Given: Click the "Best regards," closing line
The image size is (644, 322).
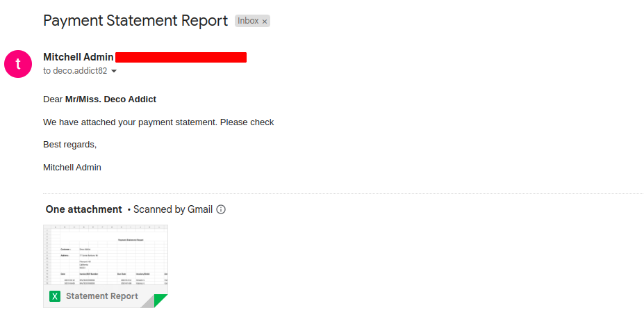Looking at the screenshot, I should (x=69, y=145).
